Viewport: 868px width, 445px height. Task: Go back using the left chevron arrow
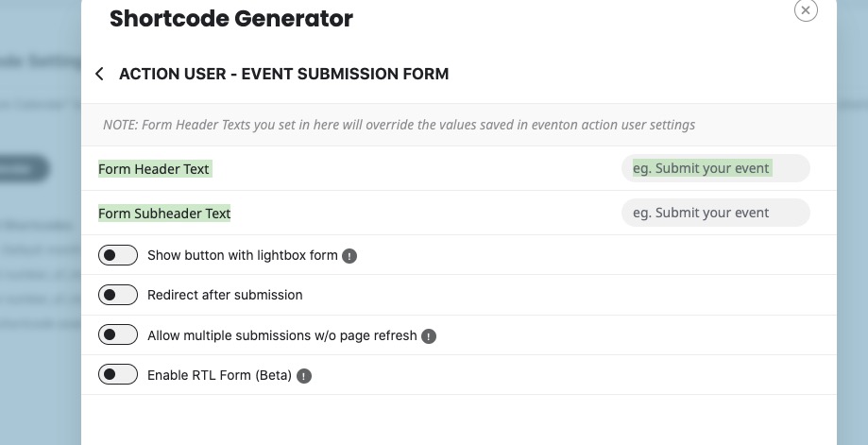100,74
